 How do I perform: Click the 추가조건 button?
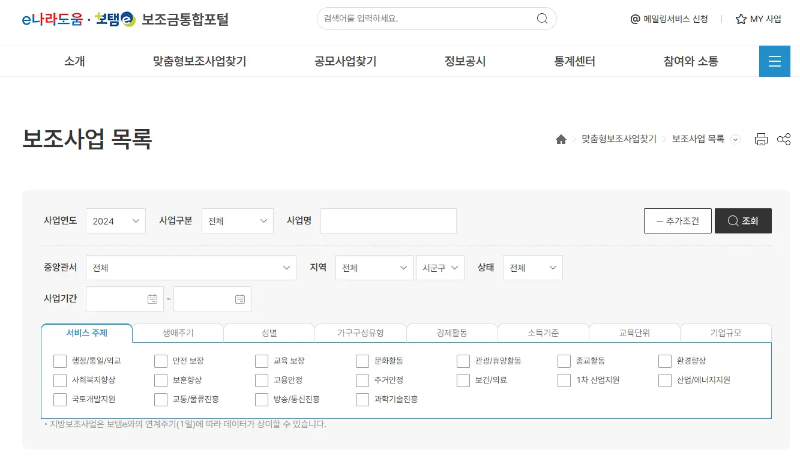pos(678,221)
